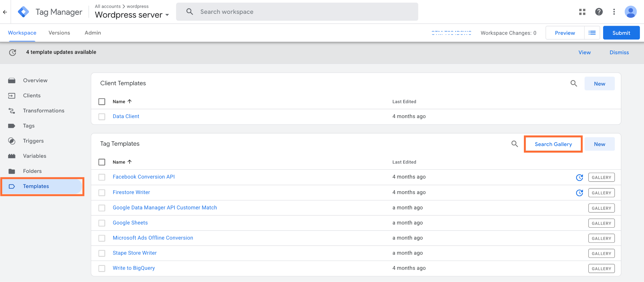This screenshot has height=282, width=644.
Task: Click GALLERY badge for Google Sheets
Action: tap(602, 223)
